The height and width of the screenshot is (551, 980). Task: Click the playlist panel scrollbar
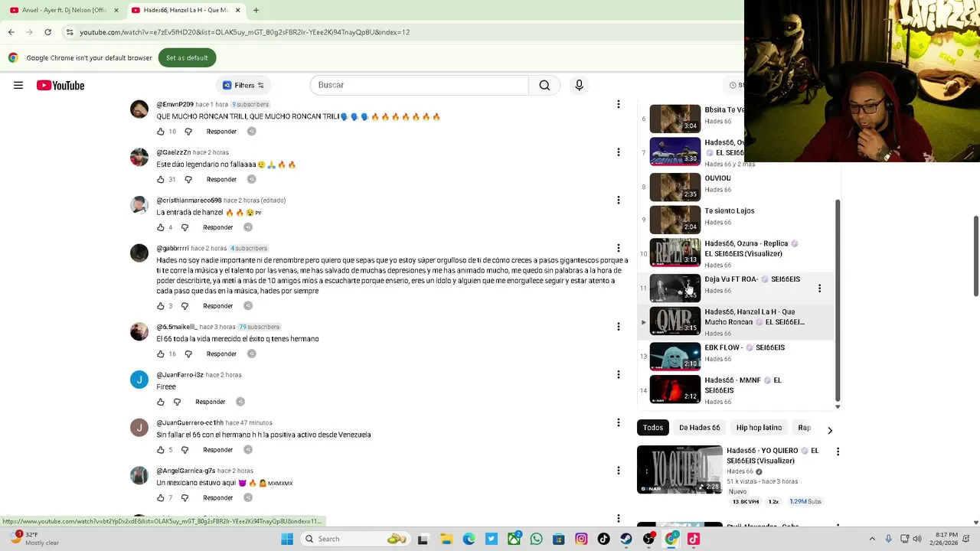click(838, 302)
